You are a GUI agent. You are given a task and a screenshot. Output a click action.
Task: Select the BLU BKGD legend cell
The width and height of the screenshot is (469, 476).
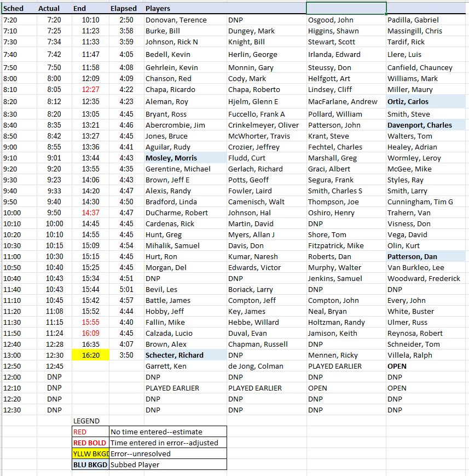[x=90, y=464]
